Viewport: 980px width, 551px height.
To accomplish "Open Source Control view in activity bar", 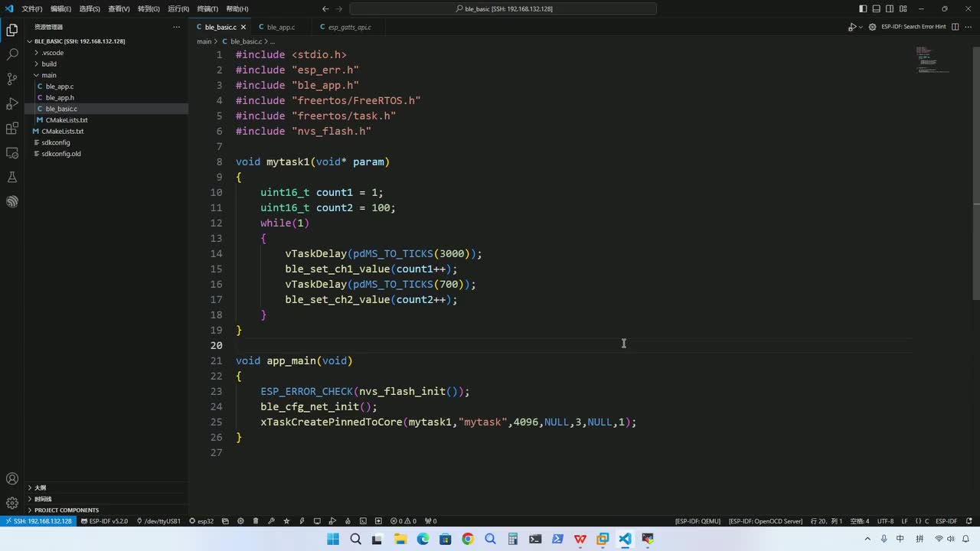I will (12, 79).
